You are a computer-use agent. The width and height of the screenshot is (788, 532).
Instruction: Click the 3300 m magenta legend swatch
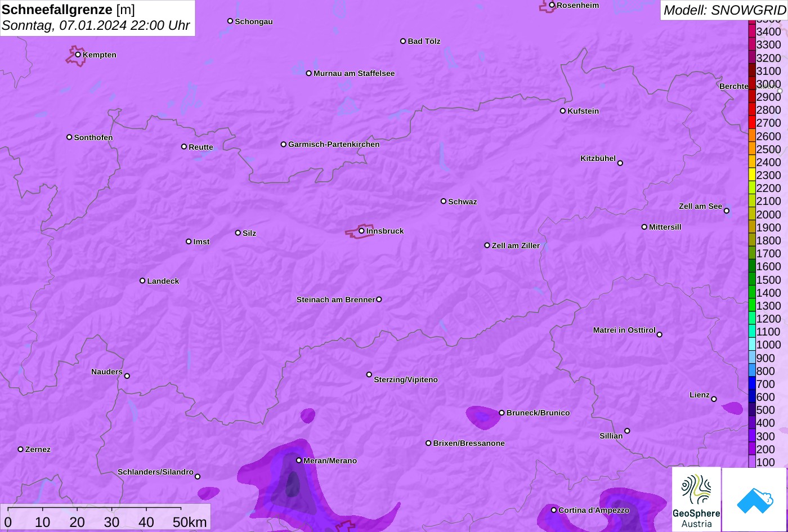[x=751, y=44]
